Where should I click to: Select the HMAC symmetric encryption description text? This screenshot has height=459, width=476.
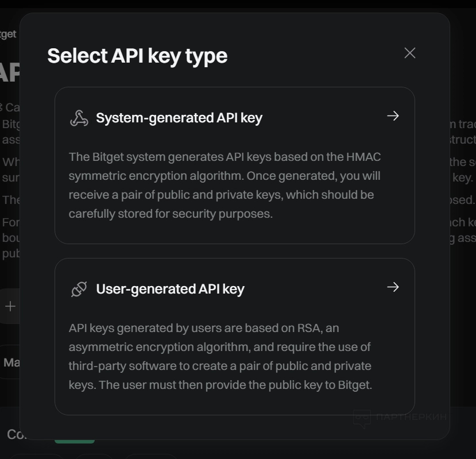[225, 185]
